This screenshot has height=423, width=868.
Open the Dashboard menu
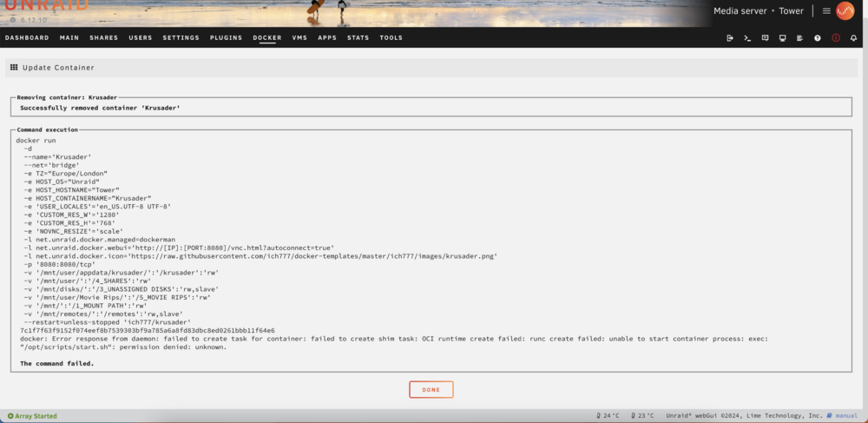coord(27,38)
